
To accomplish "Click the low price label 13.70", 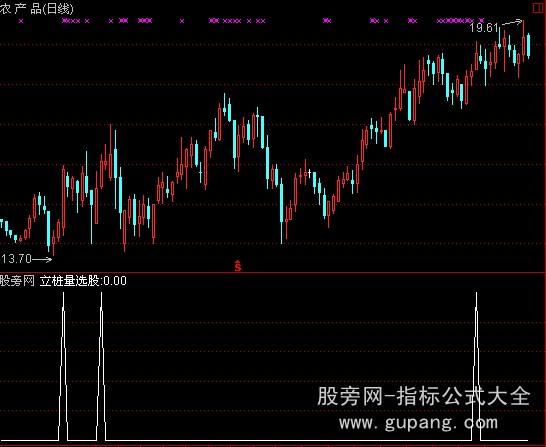I will [16, 259].
